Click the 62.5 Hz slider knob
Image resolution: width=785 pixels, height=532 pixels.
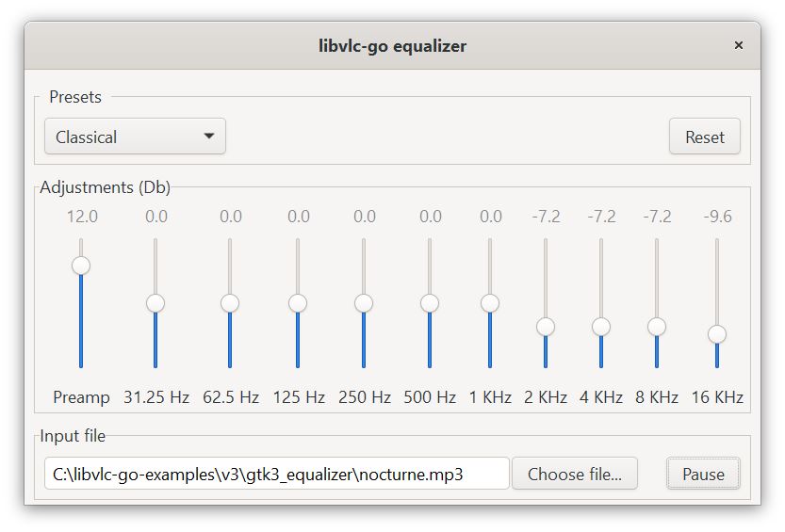(x=230, y=303)
